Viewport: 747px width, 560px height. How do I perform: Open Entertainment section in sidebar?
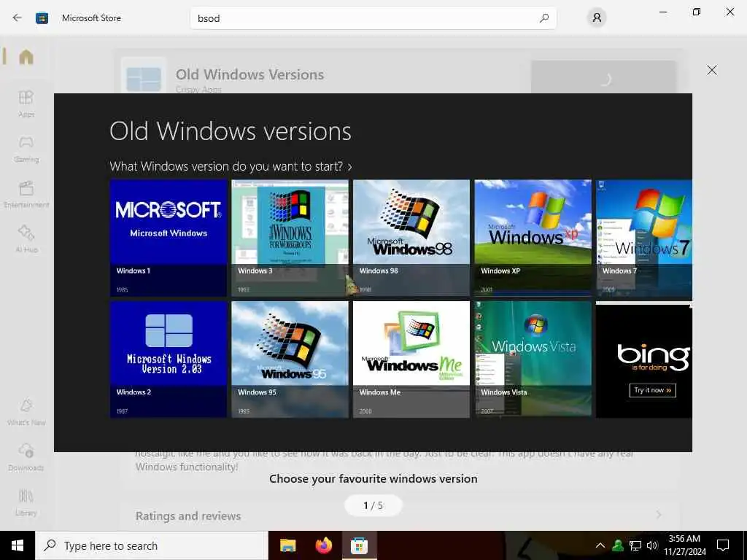click(26, 194)
